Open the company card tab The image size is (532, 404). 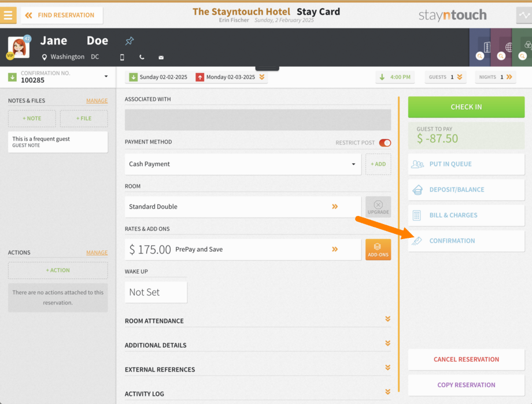pos(480,47)
